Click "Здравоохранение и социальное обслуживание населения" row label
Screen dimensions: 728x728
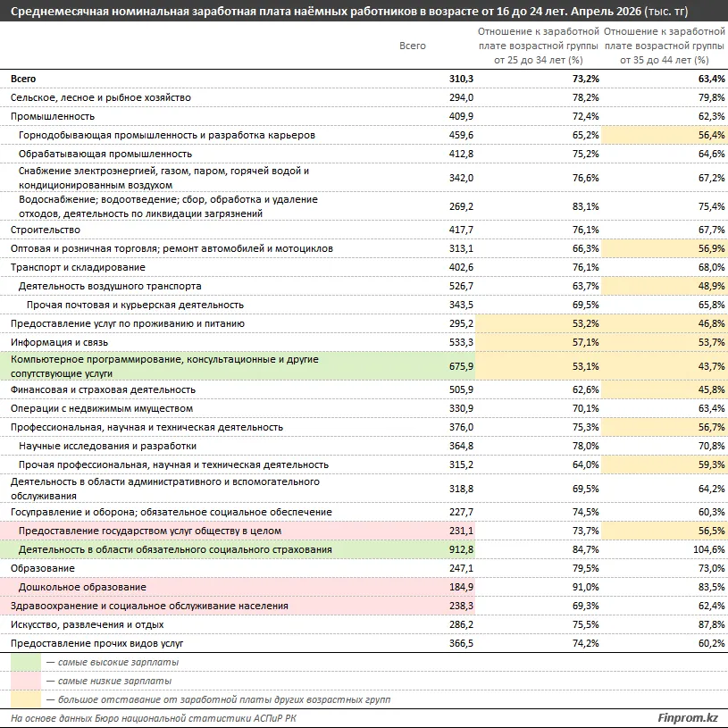coord(149,606)
